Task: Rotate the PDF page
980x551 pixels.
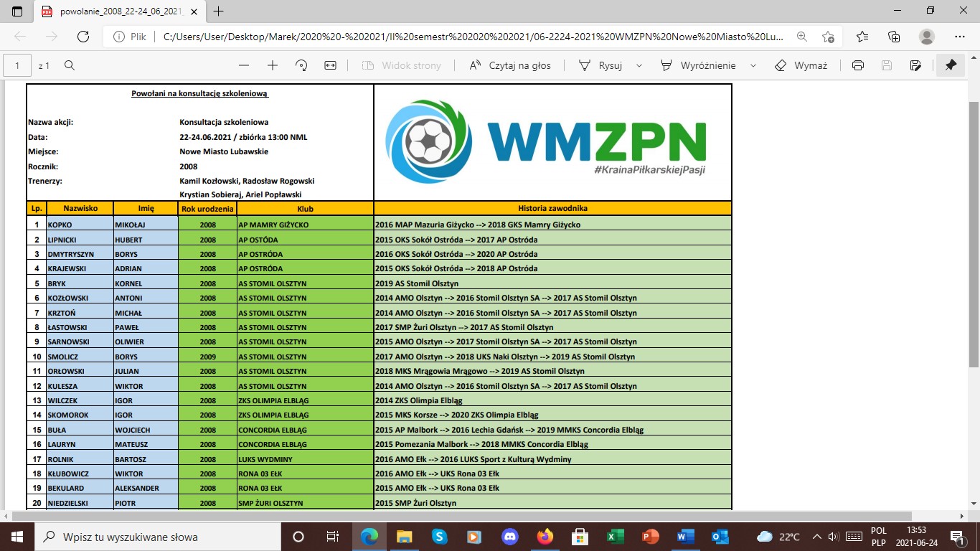Action: 301,65
